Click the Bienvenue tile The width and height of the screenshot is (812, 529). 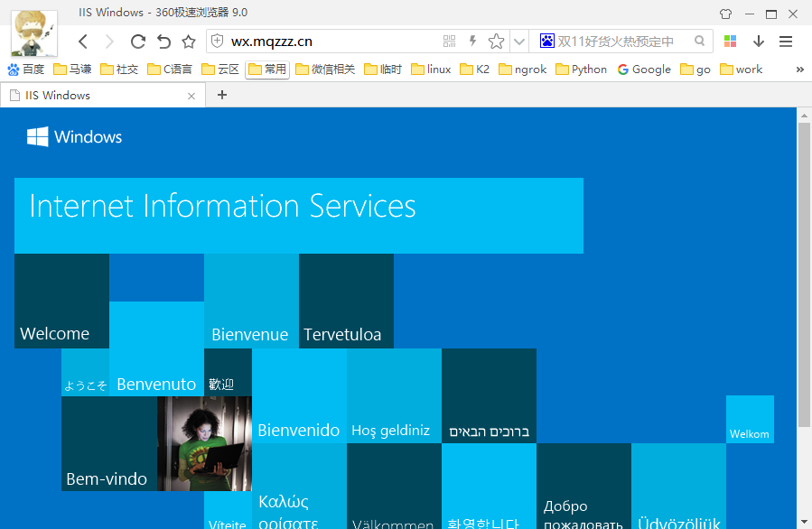coord(251,301)
